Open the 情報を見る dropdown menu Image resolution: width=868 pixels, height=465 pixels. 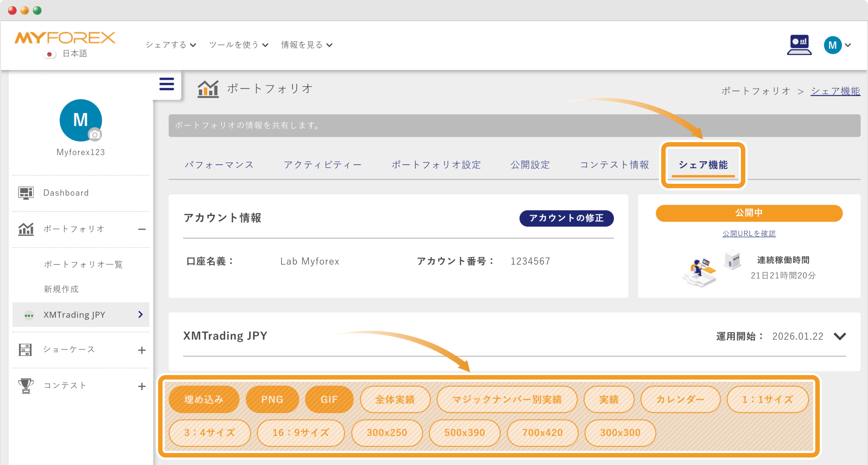click(307, 45)
